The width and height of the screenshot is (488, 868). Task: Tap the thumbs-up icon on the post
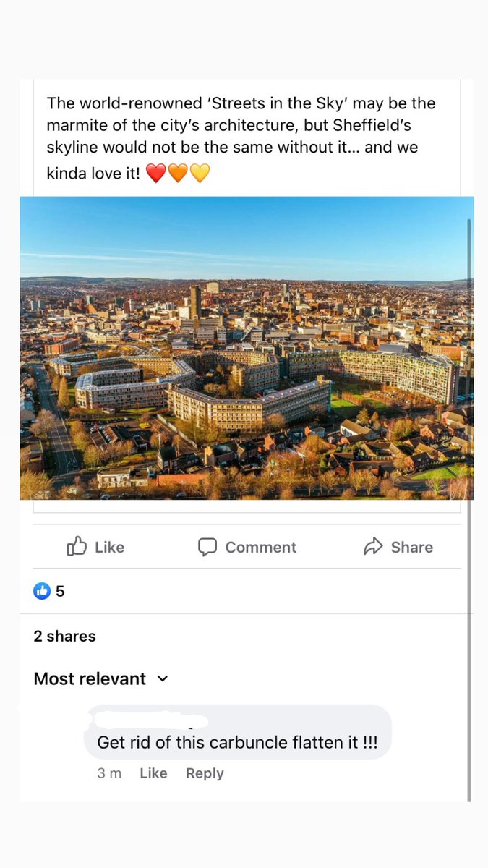coord(77,546)
